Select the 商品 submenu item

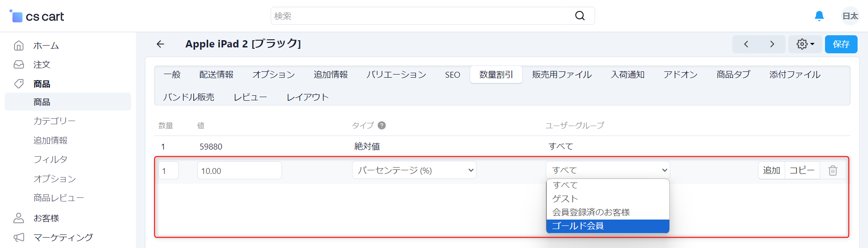pos(68,102)
